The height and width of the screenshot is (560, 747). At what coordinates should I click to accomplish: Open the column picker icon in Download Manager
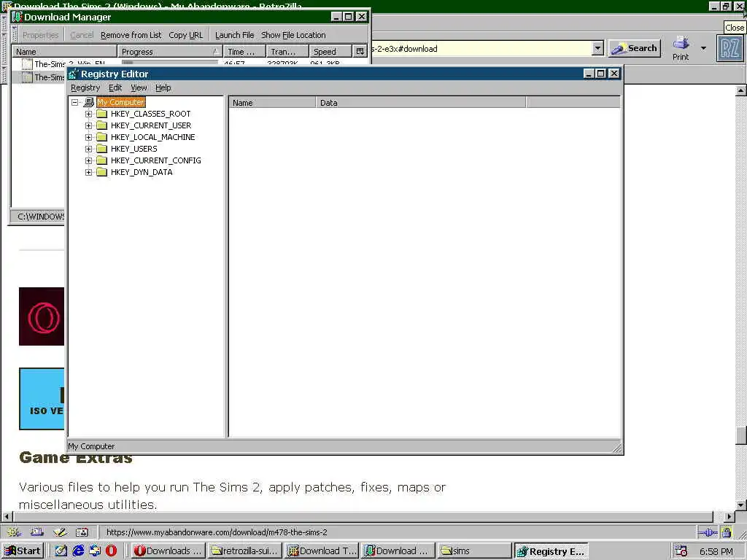pyautogui.click(x=360, y=52)
